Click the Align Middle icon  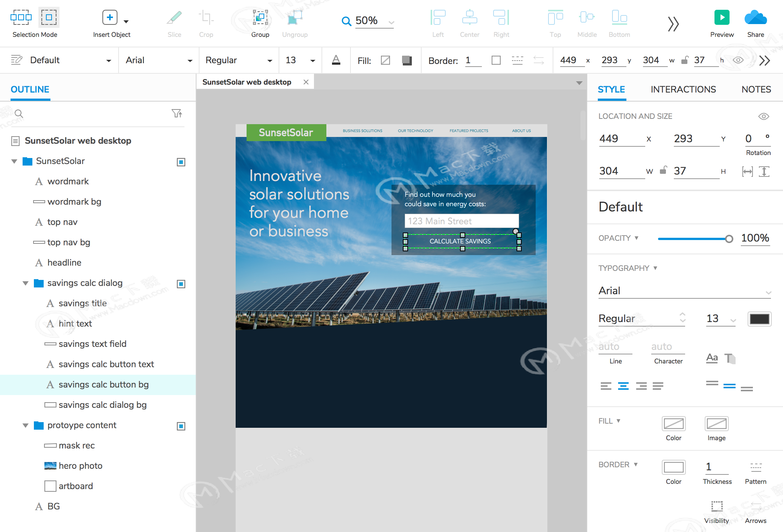tap(587, 18)
